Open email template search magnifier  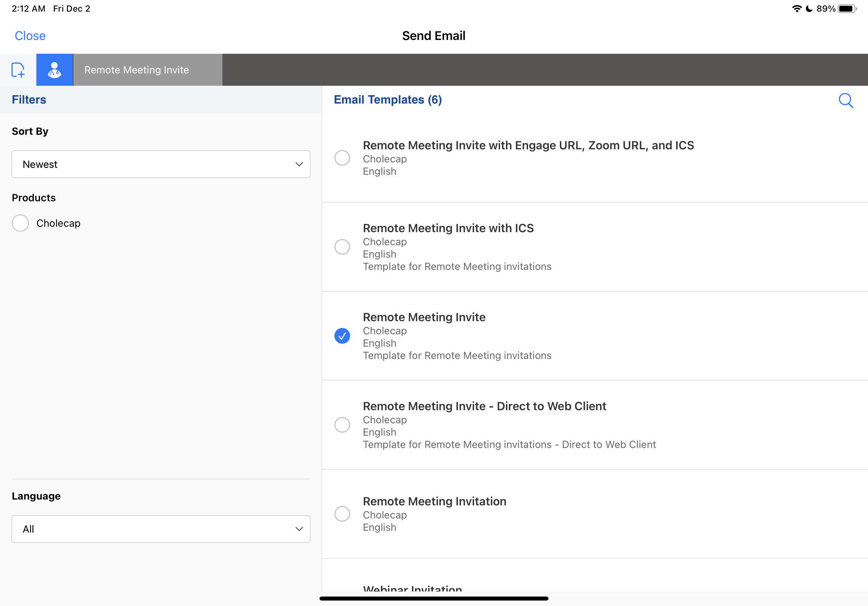tap(845, 101)
